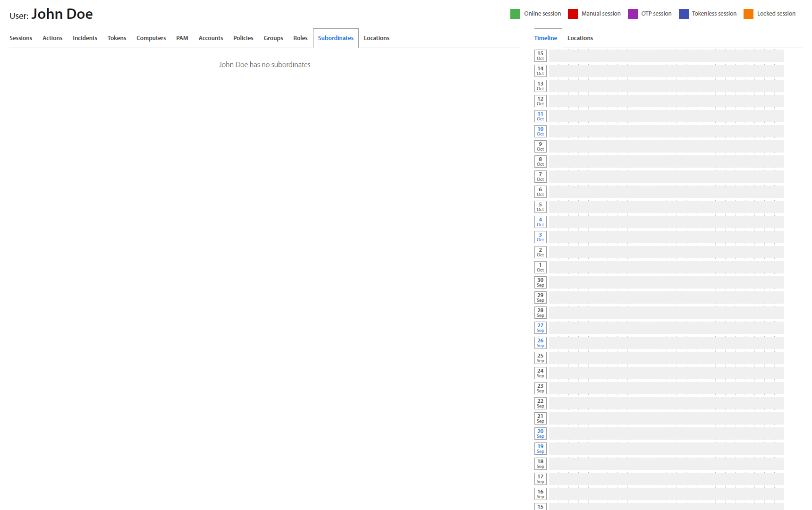Screen dimensions: 812x510
Task: Open the Sessions tab
Action: (x=21, y=38)
